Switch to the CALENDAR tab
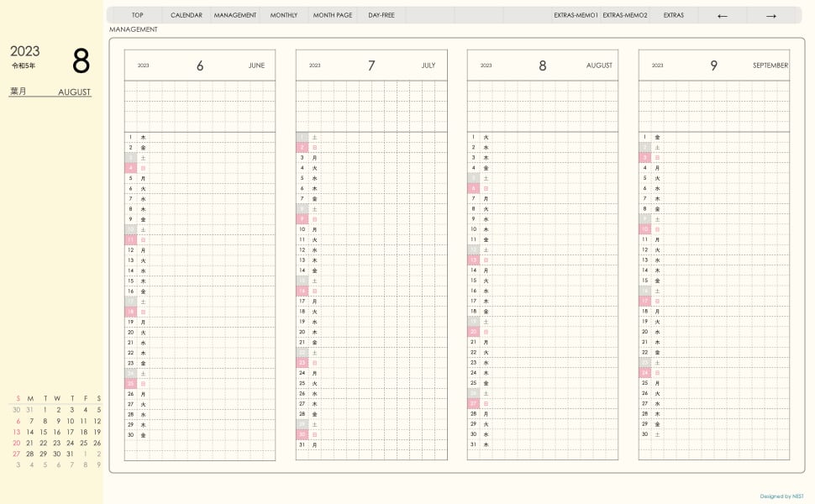 tap(186, 15)
